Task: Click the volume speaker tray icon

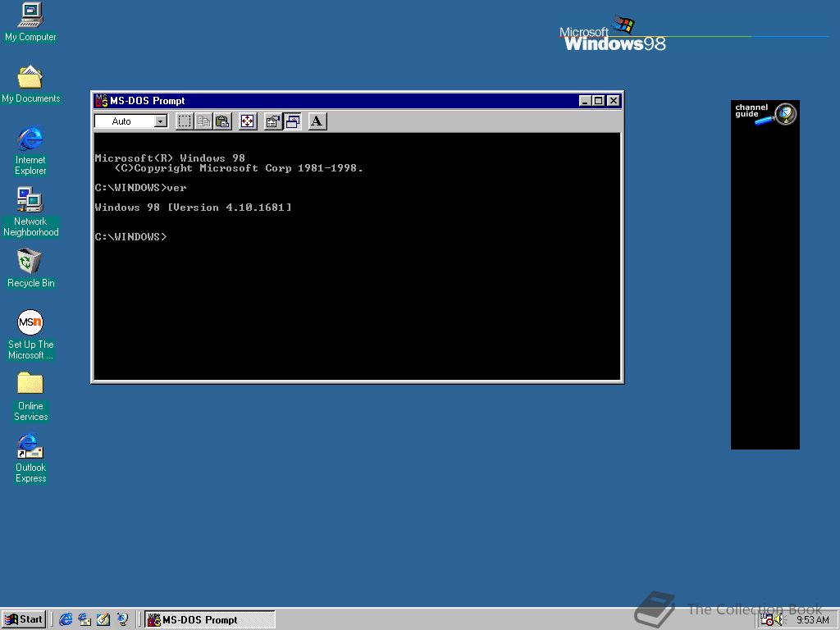Action: point(779,620)
